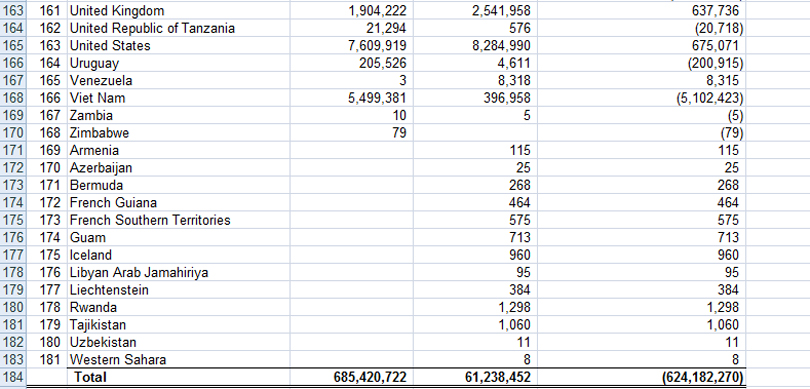Select value 1,060 in Tajikistan's last column
The height and width of the screenshot is (389, 810).
[x=641, y=325]
